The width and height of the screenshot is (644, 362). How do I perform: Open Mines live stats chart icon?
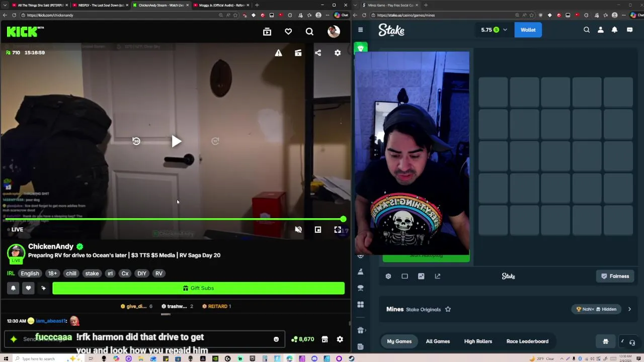(x=421, y=276)
